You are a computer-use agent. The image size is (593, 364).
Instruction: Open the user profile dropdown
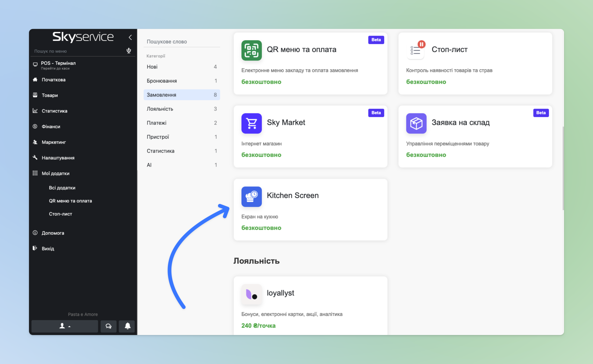coord(65,326)
